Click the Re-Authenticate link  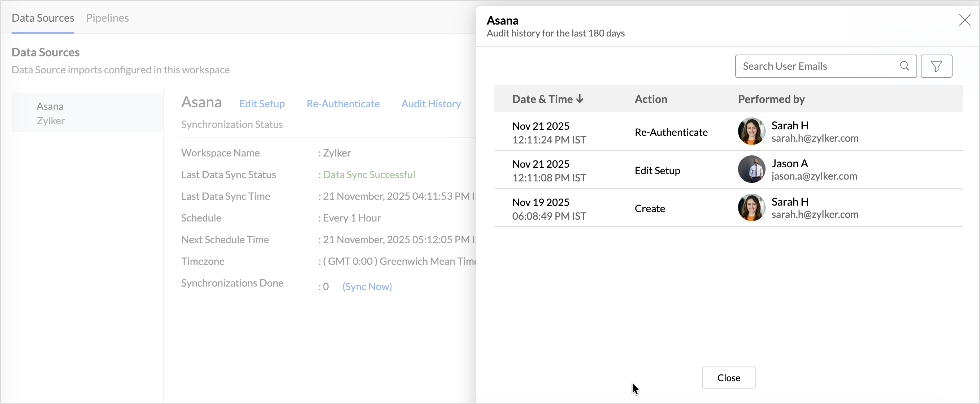pyautogui.click(x=343, y=104)
